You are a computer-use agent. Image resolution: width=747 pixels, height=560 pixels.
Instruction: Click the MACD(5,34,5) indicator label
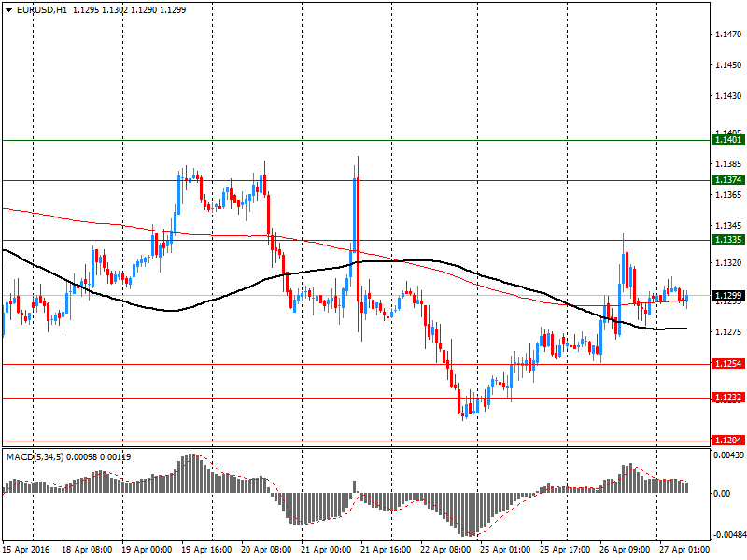[x=35, y=457]
